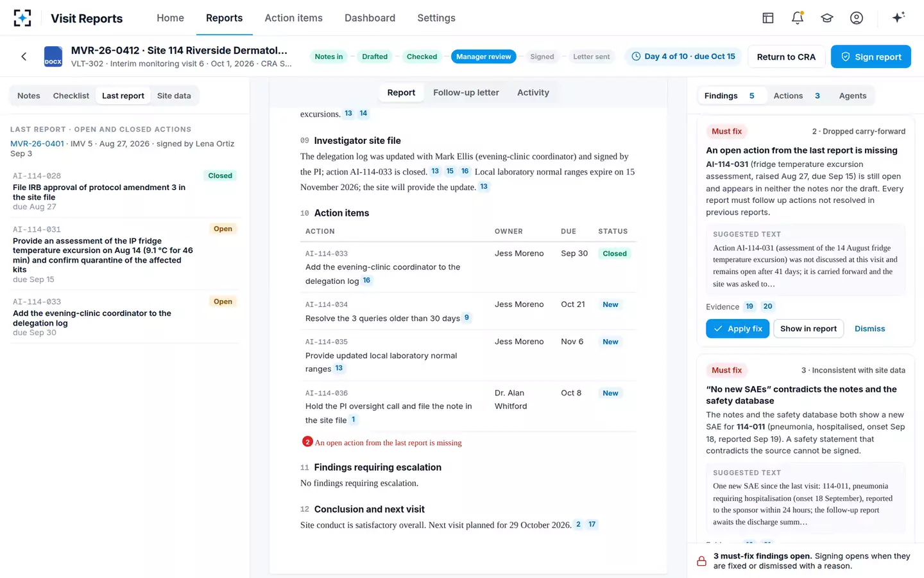The height and width of the screenshot is (578, 924).
Task: Open evidence reference 19 in the dropped carry-forward finding
Action: tap(749, 307)
